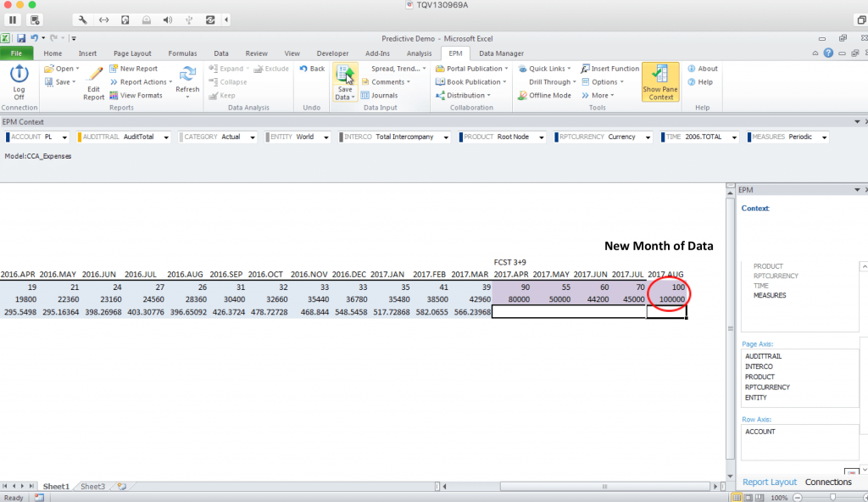Viewport: 868px width, 502px height.
Task: Click the zoom out minus button
Action: 797,498
